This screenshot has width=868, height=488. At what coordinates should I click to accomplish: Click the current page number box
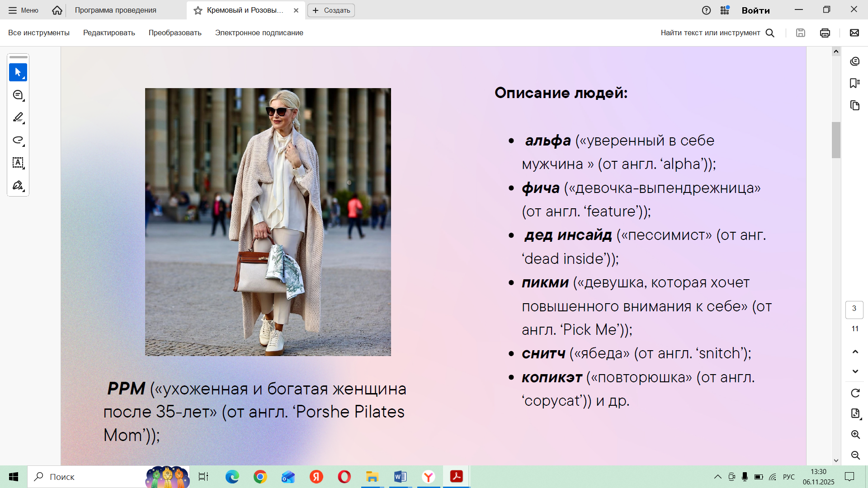(854, 309)
